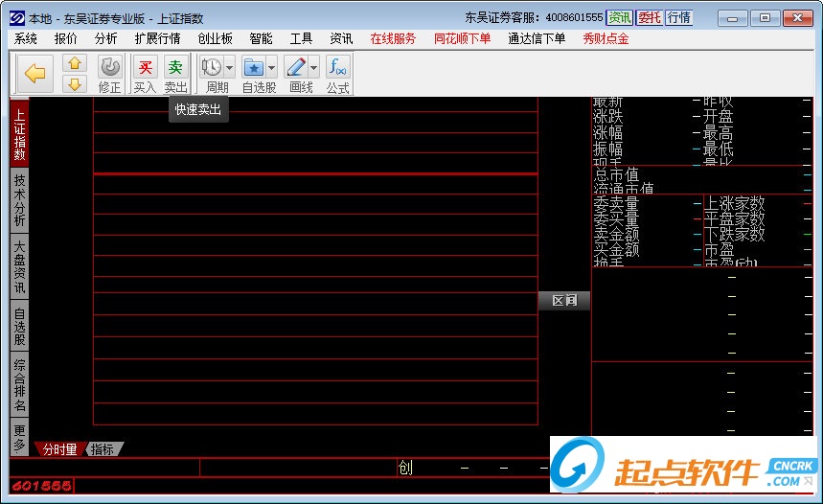
Task: Click the down arrow toolbar icon
Action: coord(75,84)
